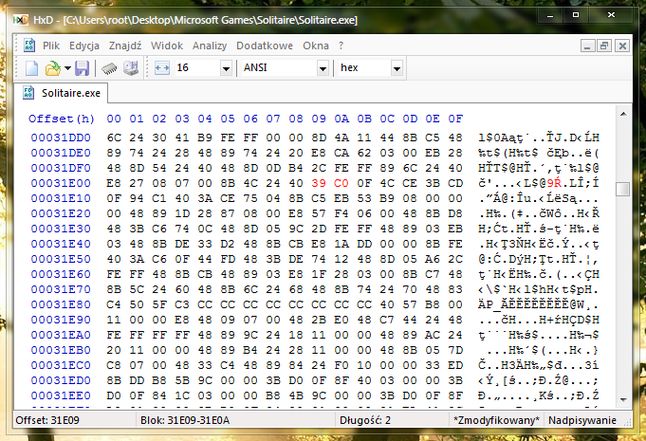Viewport: 646px width, 441px height.
Task: Open RAM editor with memory chip icon
Action: pos(109,68)
